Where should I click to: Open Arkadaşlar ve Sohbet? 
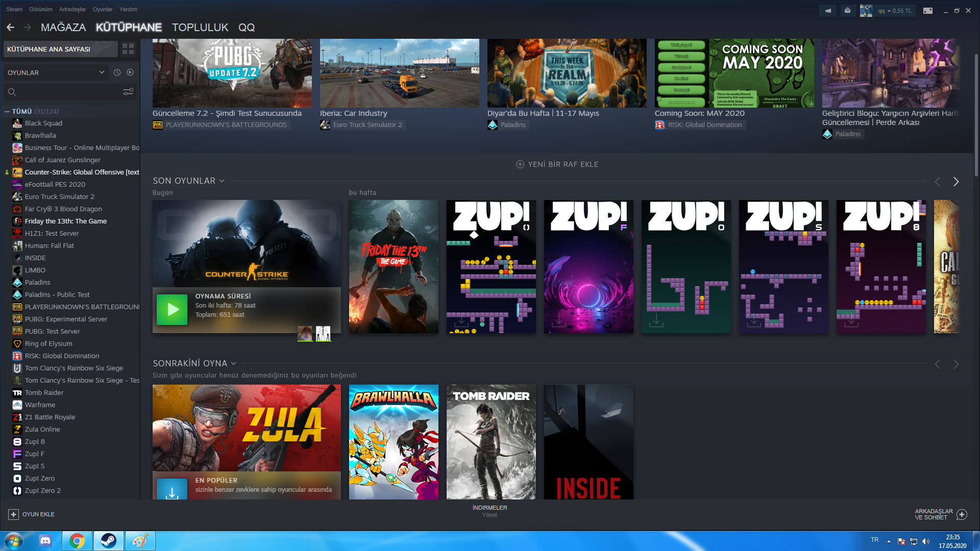click(x=941, y=514)
